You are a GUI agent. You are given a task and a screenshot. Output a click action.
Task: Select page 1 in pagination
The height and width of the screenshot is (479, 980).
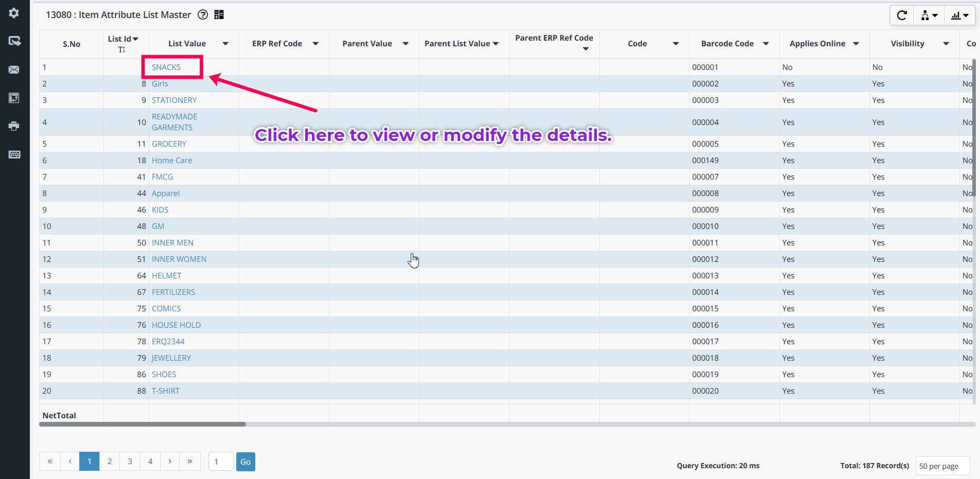pyautogui.click(x=90, y=462)
